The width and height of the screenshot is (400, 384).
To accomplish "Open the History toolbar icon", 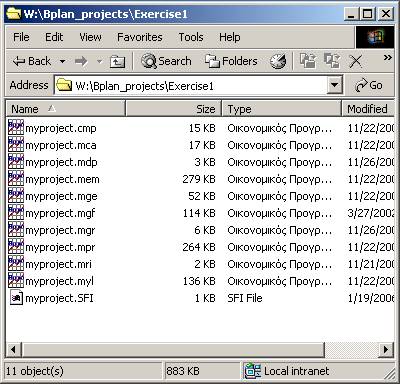I will click(278, 61).
